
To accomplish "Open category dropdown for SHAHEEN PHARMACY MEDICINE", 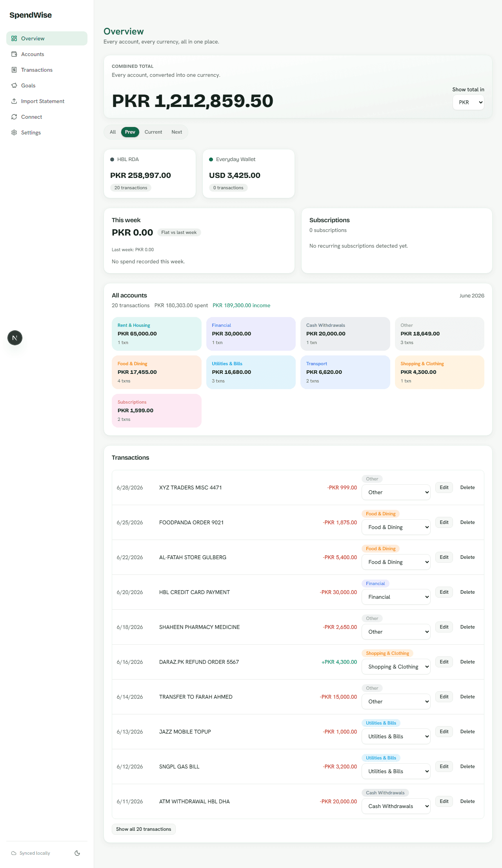I will (x=396, y=632).
